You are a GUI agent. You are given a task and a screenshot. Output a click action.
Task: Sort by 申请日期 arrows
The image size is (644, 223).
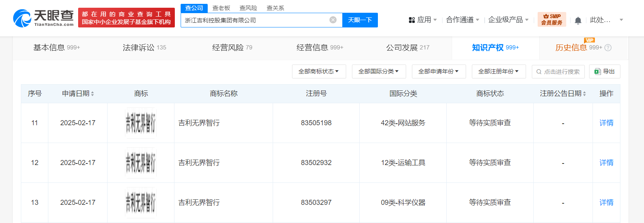coord(92,94)
